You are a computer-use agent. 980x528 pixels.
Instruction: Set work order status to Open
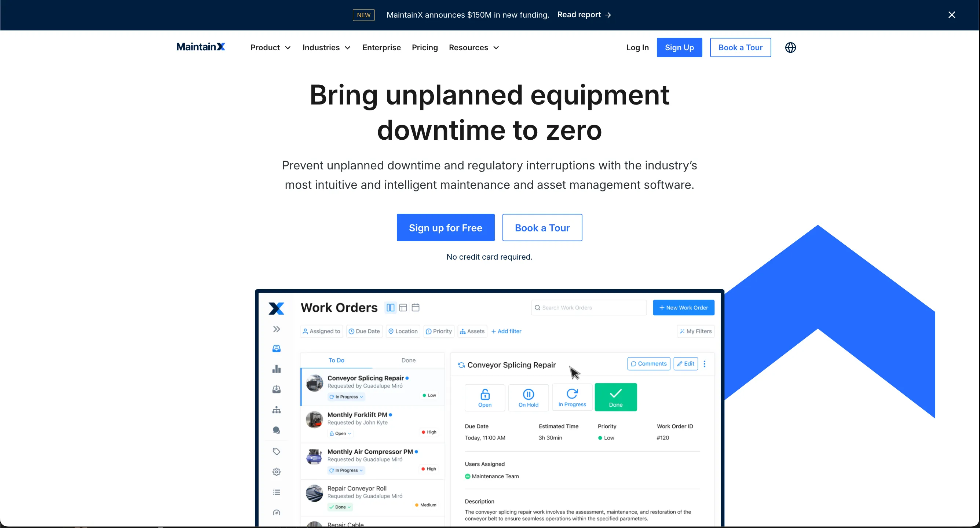coord(484,397)
